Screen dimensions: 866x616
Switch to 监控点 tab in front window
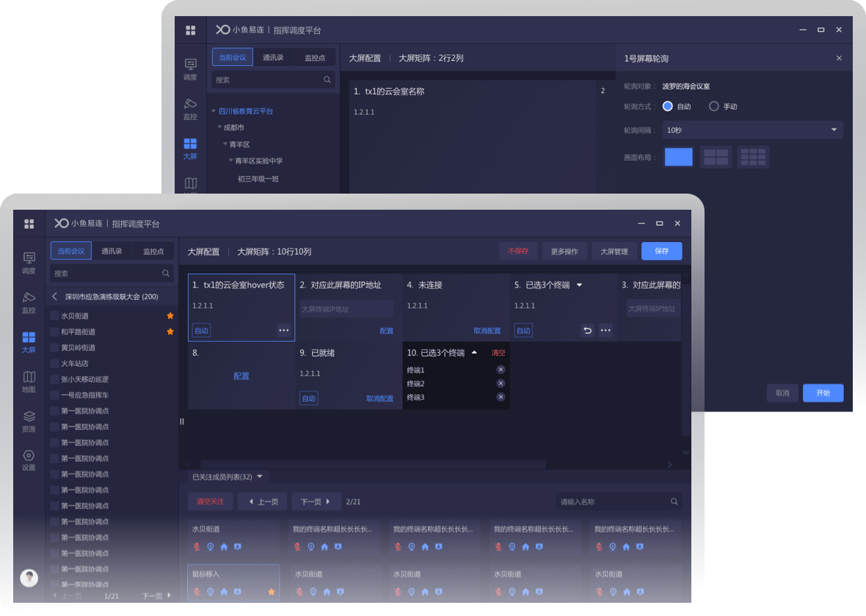pos(153,251)
